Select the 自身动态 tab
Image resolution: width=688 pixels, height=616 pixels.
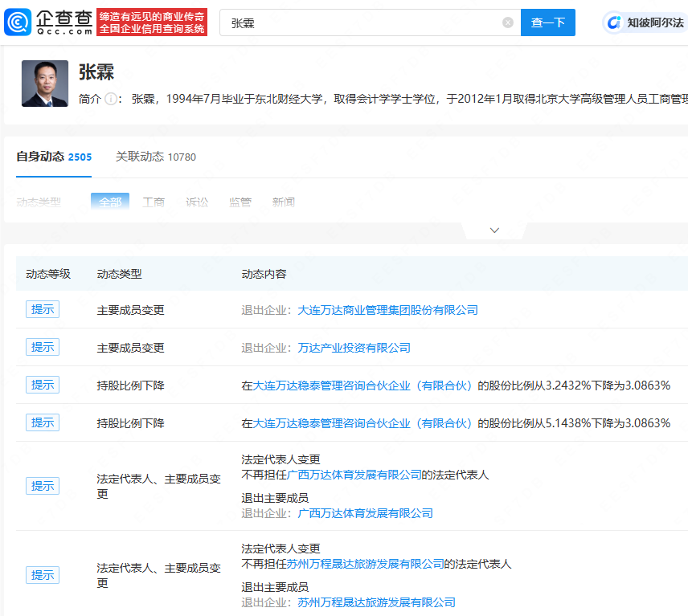click(54, 157)
